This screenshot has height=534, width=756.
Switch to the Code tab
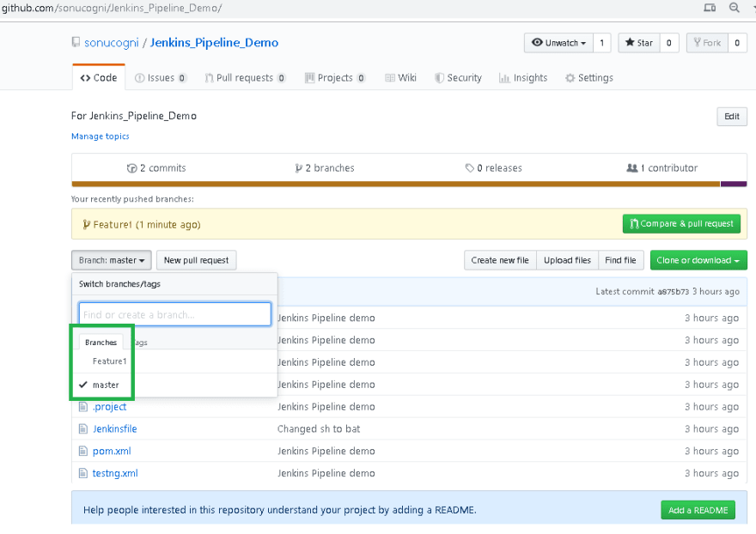click(x=99, y=77)
